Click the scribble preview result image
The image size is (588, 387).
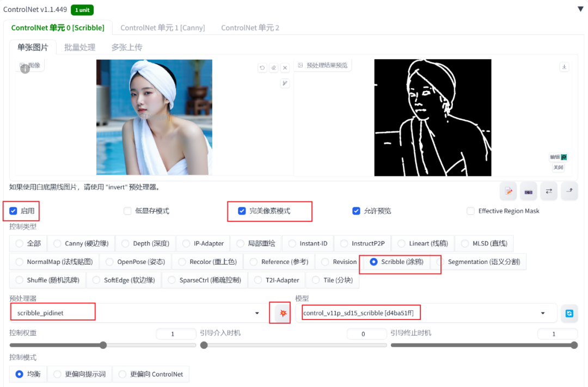click(433, 118)
